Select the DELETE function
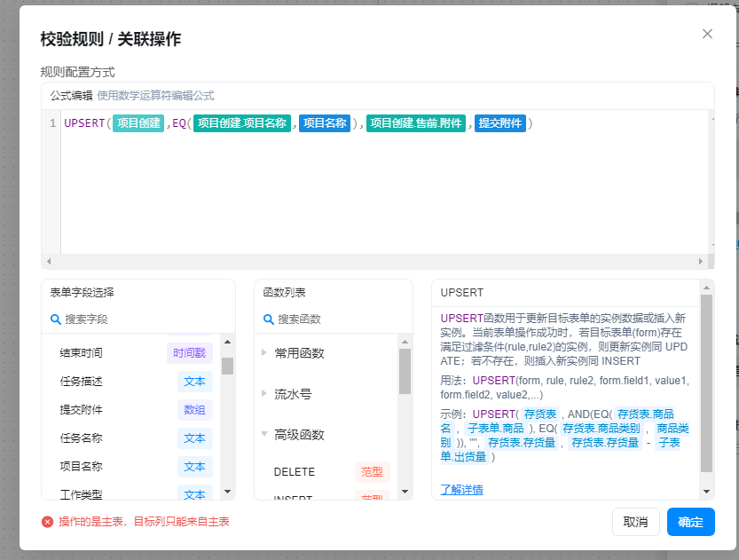 click(295, 472)
